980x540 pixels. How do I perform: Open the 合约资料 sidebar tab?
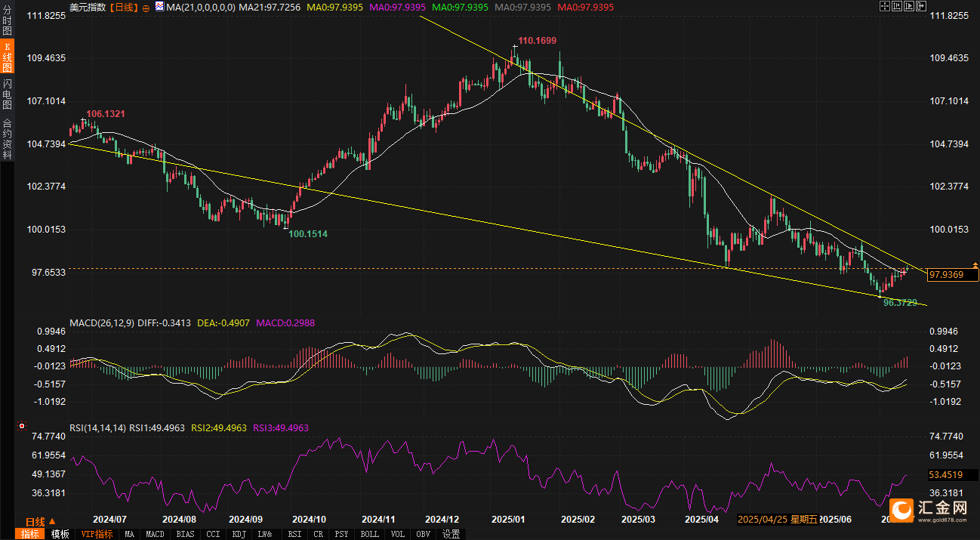click(8, 138)
